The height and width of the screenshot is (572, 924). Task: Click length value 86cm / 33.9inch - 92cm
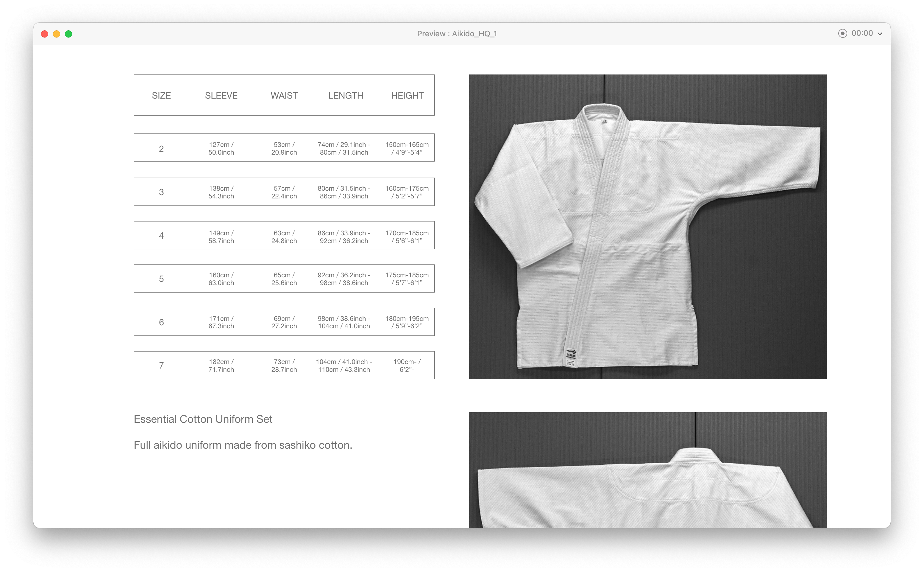coord(344,237)
